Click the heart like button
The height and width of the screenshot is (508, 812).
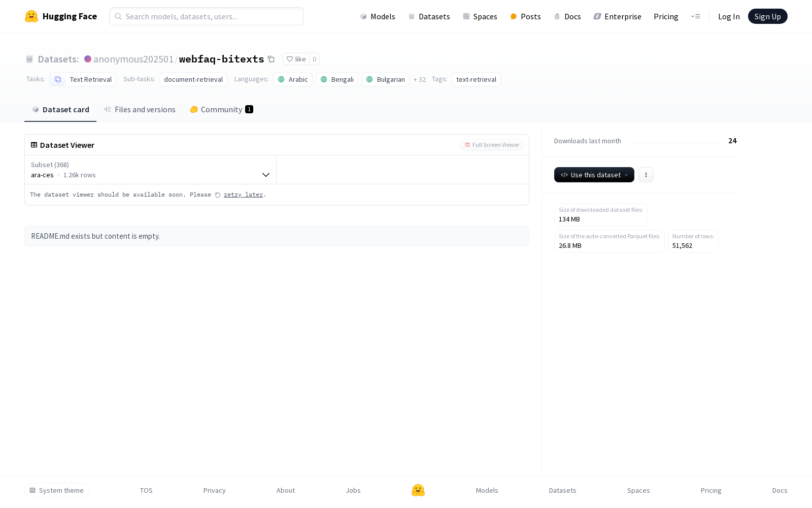pos(296,59)
